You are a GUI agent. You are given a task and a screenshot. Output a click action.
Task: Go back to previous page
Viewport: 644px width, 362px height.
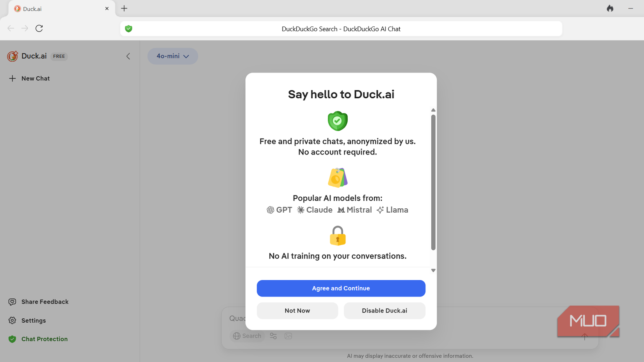click(x=11, y=28)
